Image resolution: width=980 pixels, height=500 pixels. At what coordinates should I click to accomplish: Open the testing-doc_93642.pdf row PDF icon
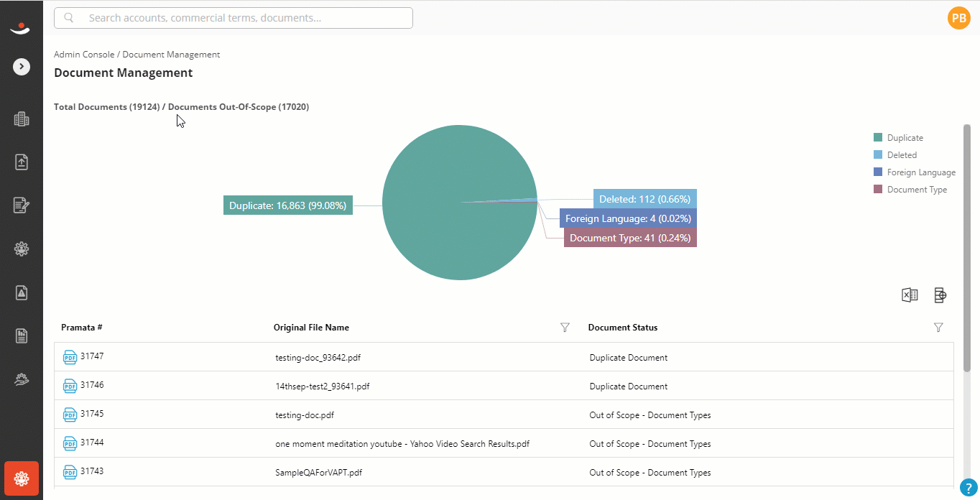tap(70, 357)
